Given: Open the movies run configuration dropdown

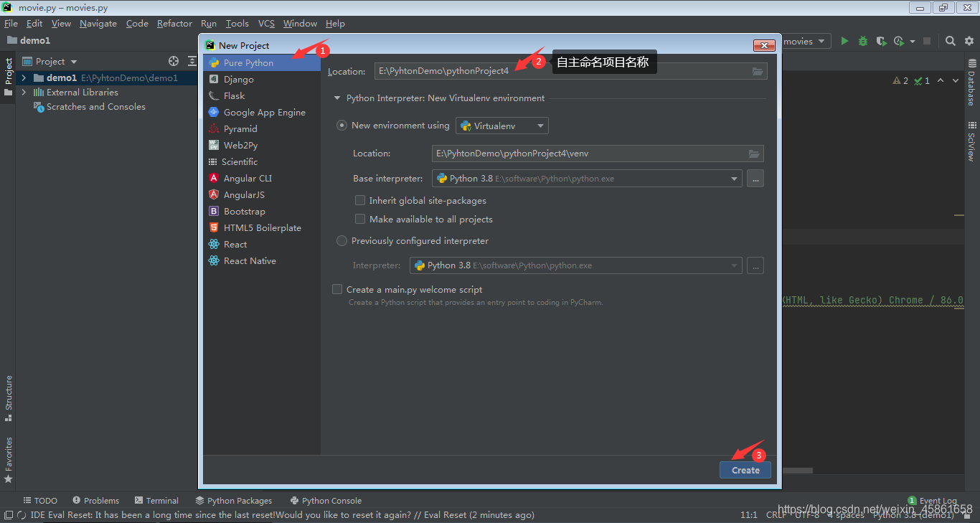Looking at the screenshot, I should pos(806,42).
